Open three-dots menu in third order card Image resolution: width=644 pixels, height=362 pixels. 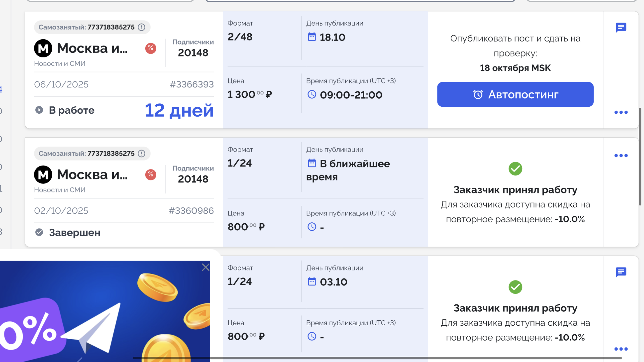[x=621, y=349]
